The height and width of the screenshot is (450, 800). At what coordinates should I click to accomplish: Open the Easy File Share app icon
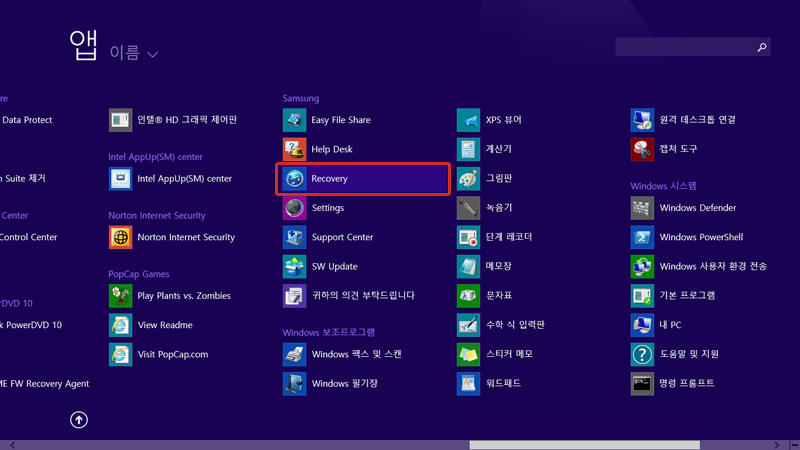pyautogui.click(x=294, y=120)
